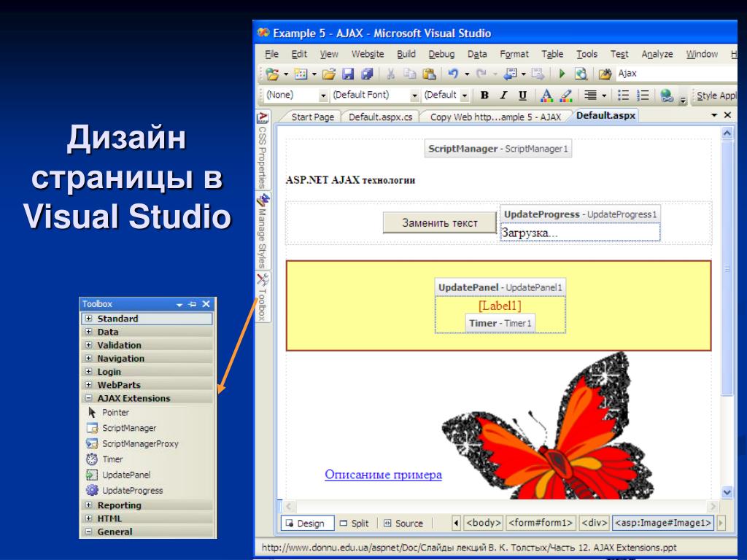Image resolution: width=747 pixels, height=560 pixels.
Task: Click the Justify alignment icon
Action: pyautogui.click(x=590, y=96)
